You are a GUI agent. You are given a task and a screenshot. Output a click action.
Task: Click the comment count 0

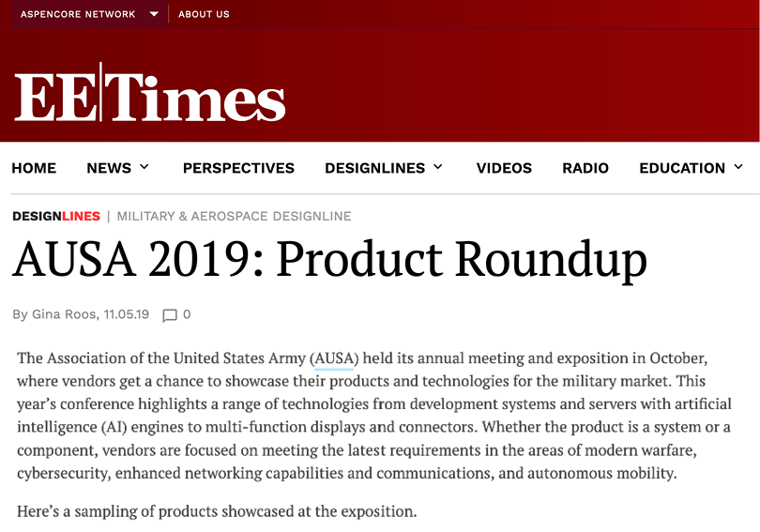click(x=187, y=314)
